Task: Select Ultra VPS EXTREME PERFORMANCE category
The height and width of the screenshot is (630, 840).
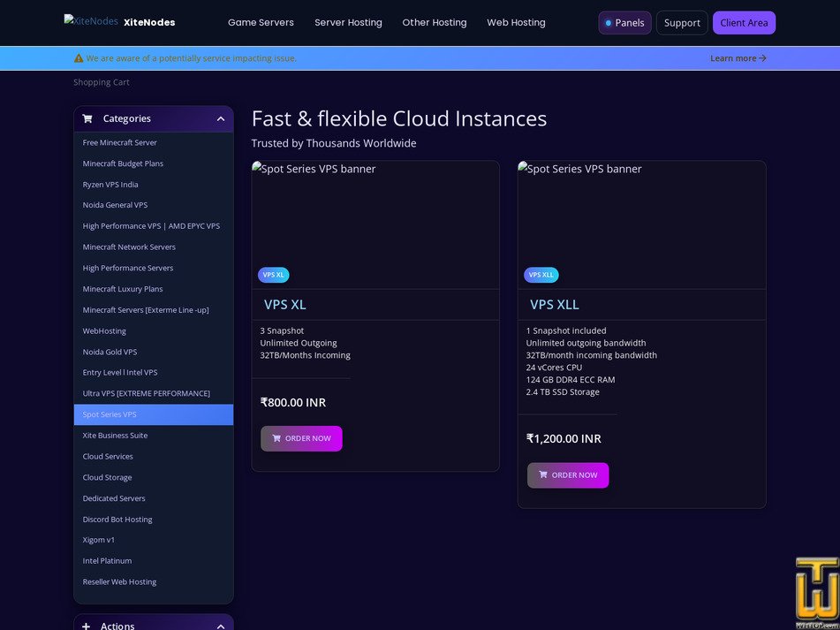Action: [153, 393]
